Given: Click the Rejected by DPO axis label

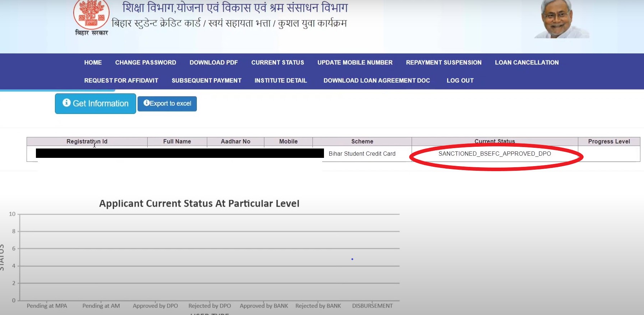Looking at the screenshot, I should pyautogui.click(x=210, y=306).
